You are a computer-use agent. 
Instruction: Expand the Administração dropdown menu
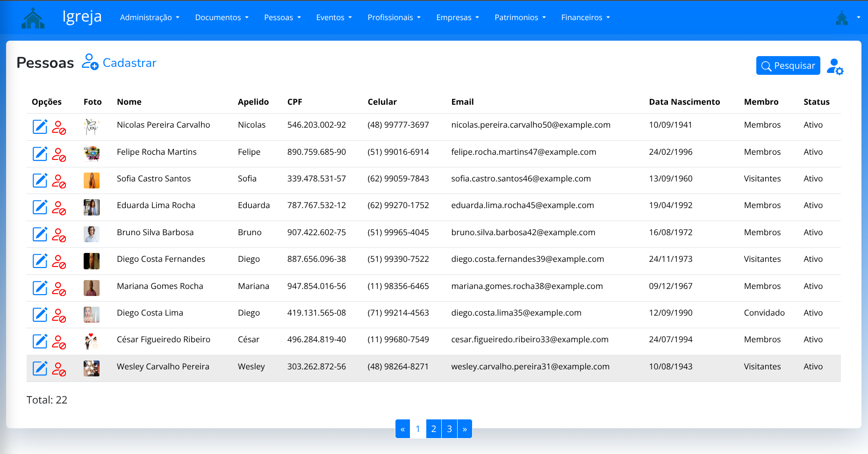click(150, 17)
